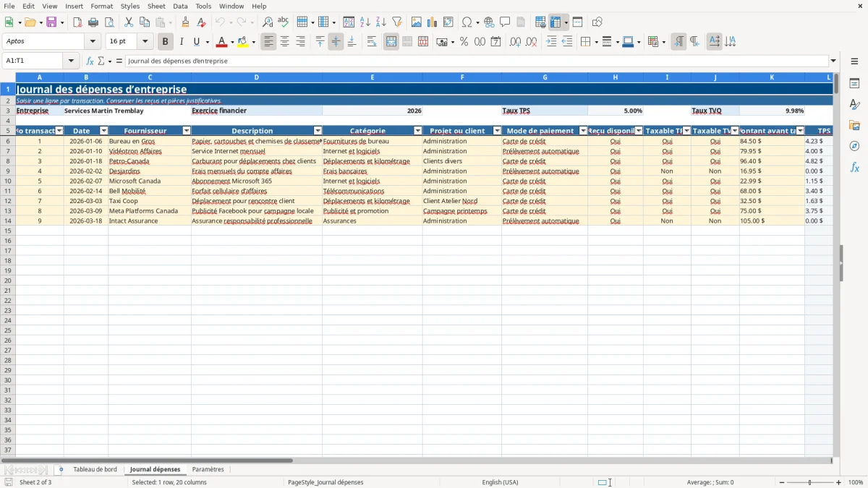The width and height of the screenshot is (868, 488).
Task: Activate Clone Formatting paintbrush
Action: tap(186, 22)
